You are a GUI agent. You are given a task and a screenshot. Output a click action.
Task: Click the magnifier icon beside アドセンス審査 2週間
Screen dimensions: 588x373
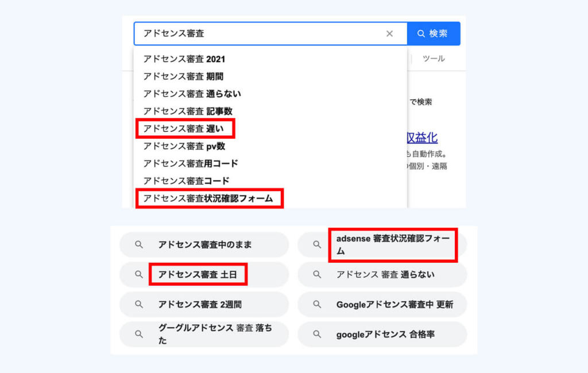tap(139, 304)
